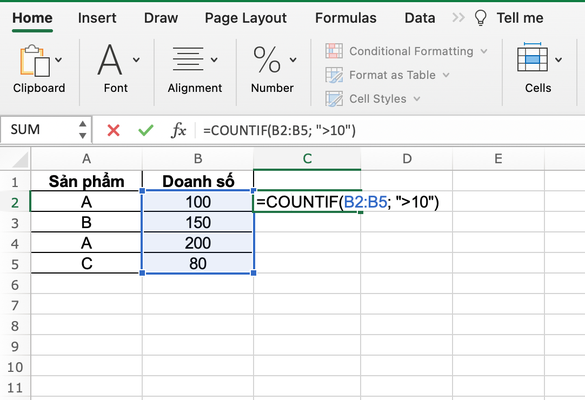
Task: Select row 1 header
Action: [15, 182]
